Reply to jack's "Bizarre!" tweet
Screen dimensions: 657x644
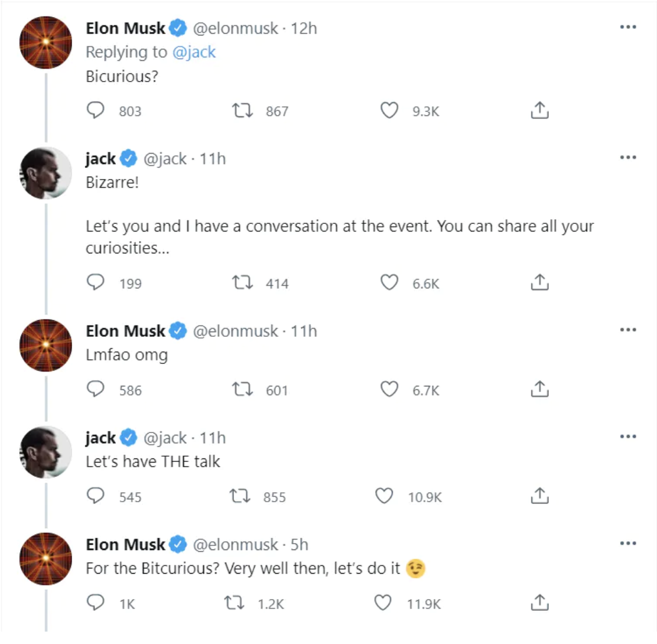pos(96,283)
